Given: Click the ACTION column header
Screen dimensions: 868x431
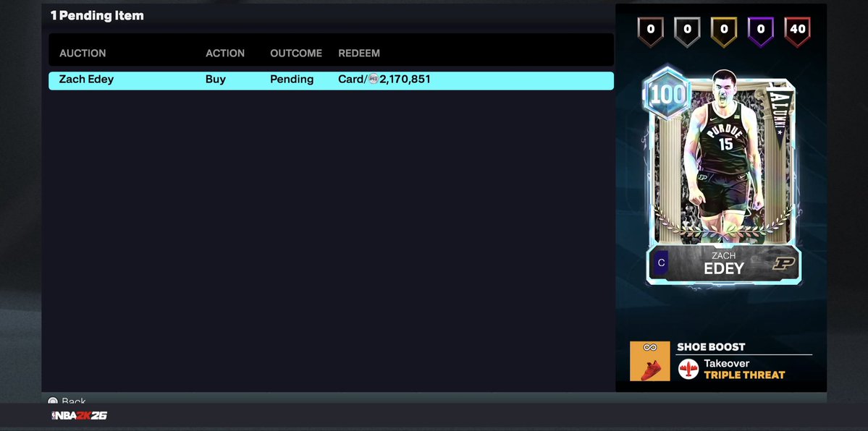Looking at the screenshot, I should coord(224,53).
